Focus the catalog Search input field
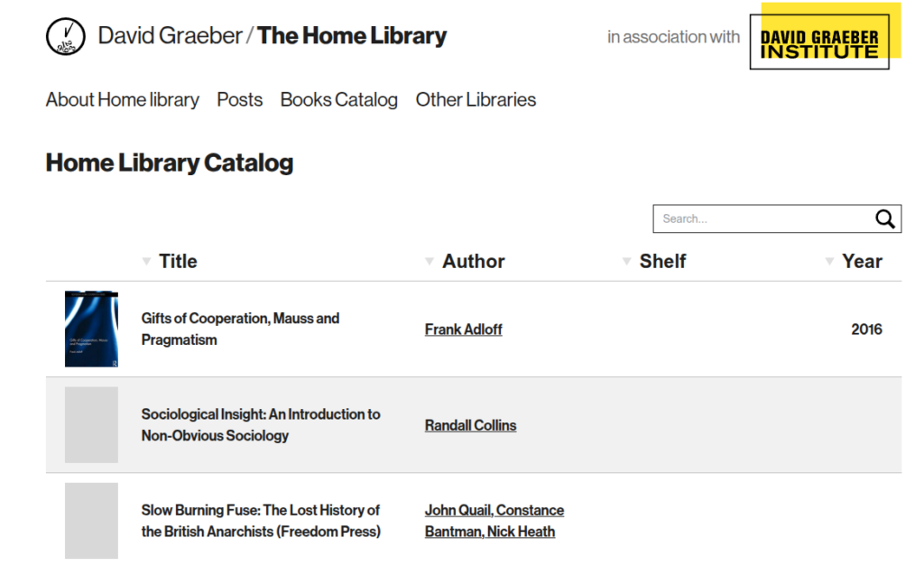Image resolution: width=924 pixels, height=566 pixels. 766,218
